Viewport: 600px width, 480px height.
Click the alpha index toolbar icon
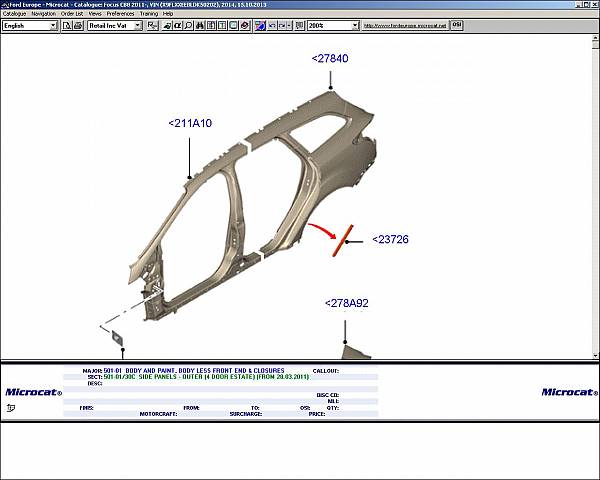(178, 26)
